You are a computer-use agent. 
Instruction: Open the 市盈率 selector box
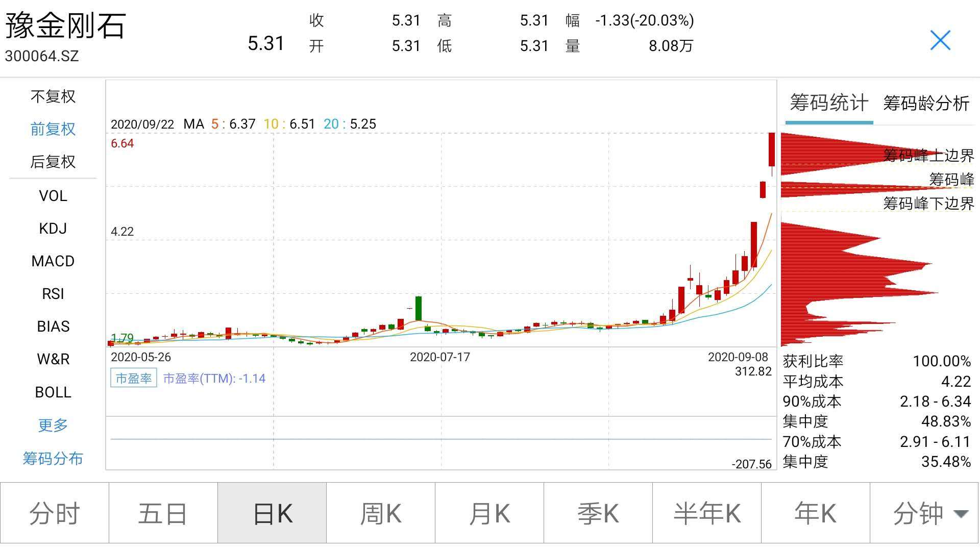pos(133,379)
